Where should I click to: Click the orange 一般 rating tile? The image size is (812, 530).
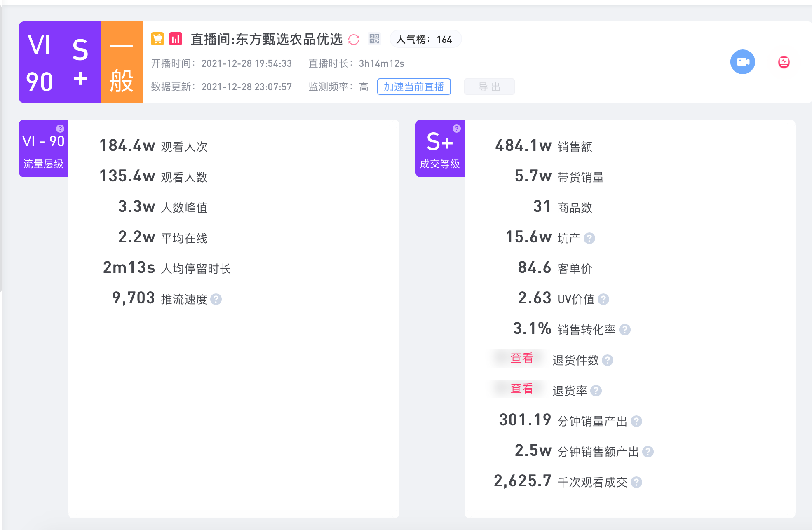122,62
